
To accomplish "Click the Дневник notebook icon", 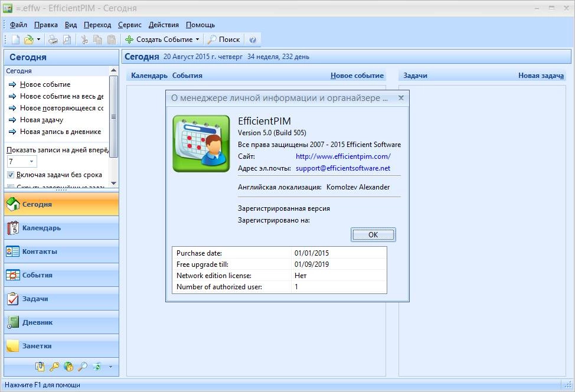I will [13, 322].
